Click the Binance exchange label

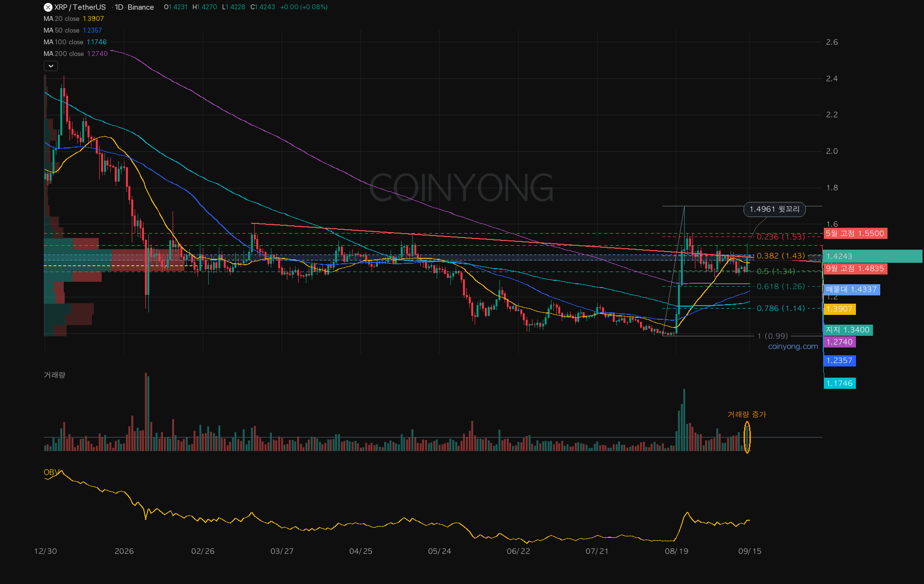click(x=141, y=7)
